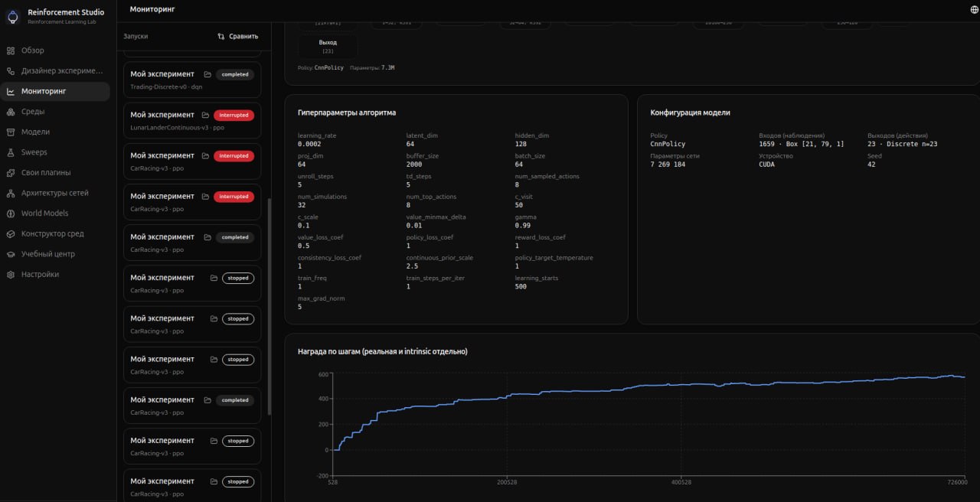Click 1659 · Box [21, 79, 1] inputs value
Viewport: 980px width, 502px height.
point(802,144)
